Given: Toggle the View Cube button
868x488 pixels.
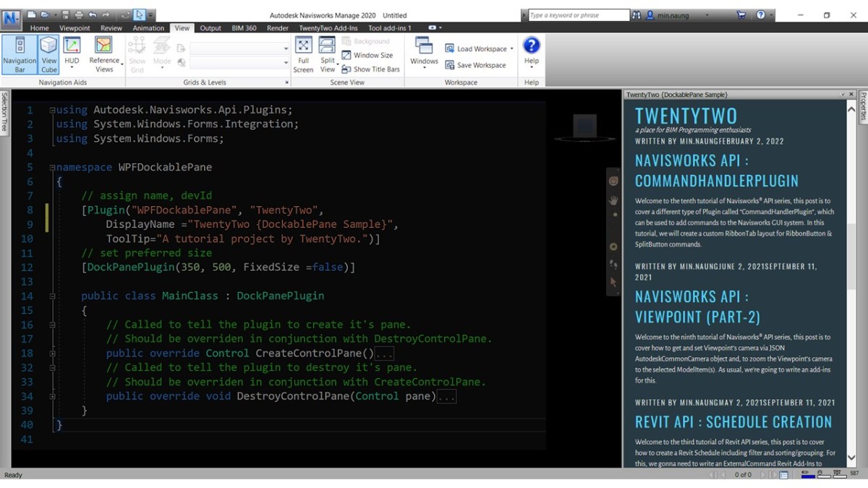Looking at the screenshot, I should pos(49,55).
